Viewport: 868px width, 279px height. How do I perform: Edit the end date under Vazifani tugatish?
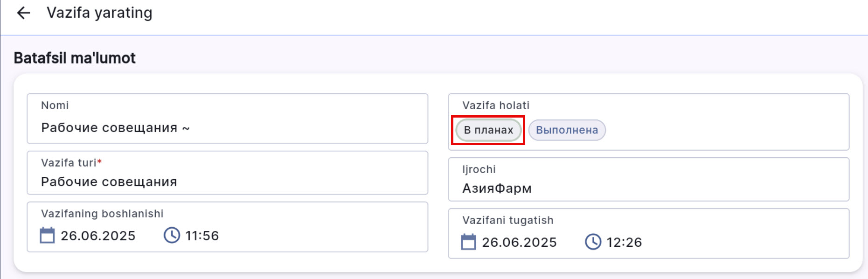(x=519, y=243)
